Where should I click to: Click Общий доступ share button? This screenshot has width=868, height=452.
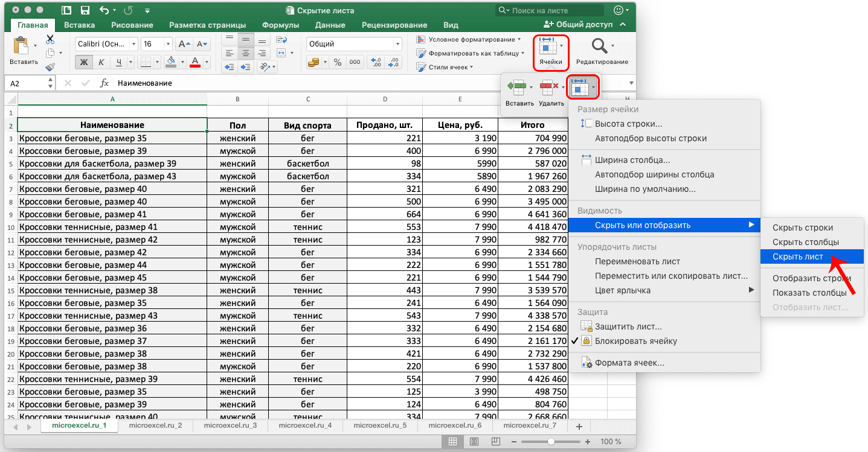tap(579, 25)
